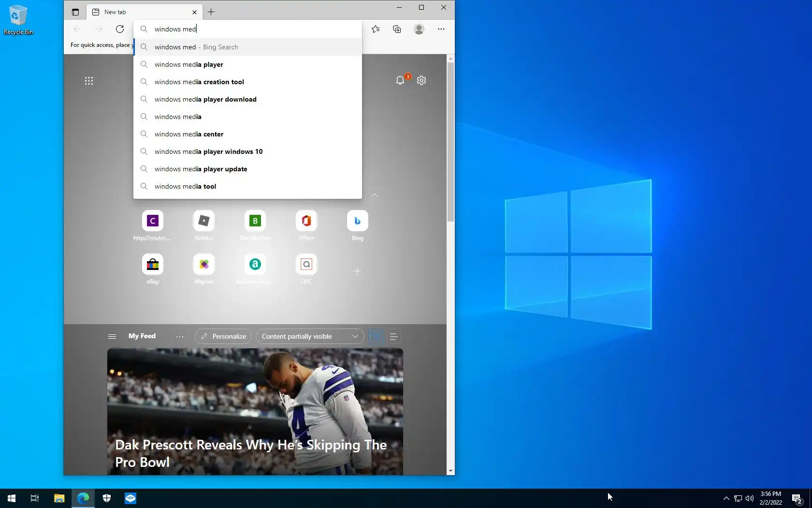The height and width of the screenshot is (508, 812).
Task: Select My Feed tab
Action: coord(142,336)
